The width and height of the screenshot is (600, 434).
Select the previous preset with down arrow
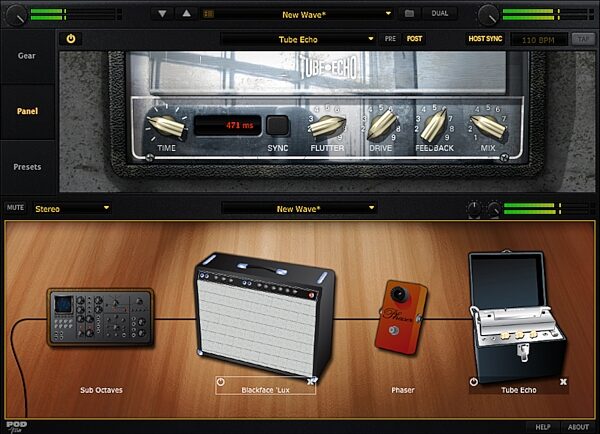(163, 14)
